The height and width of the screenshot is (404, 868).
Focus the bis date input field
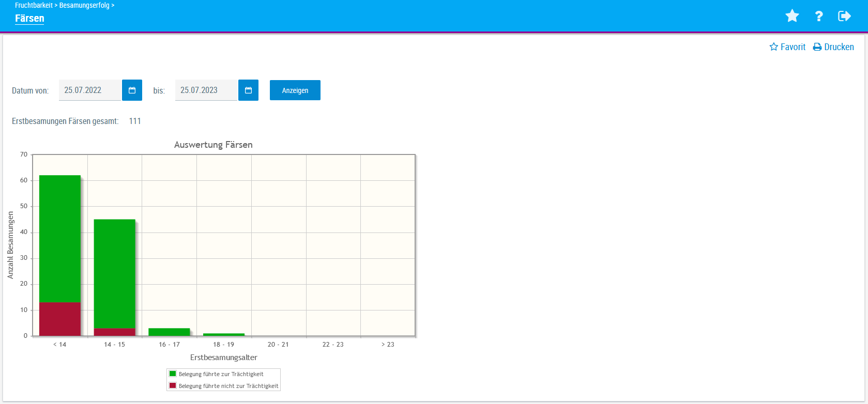tap(206, 90)
